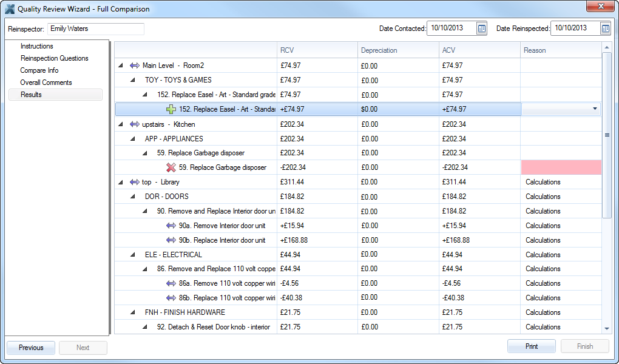The height and width of the screenshot is (364, 619).
Task: Select Overall Comments in the sidebar
Action: point(46,83)
